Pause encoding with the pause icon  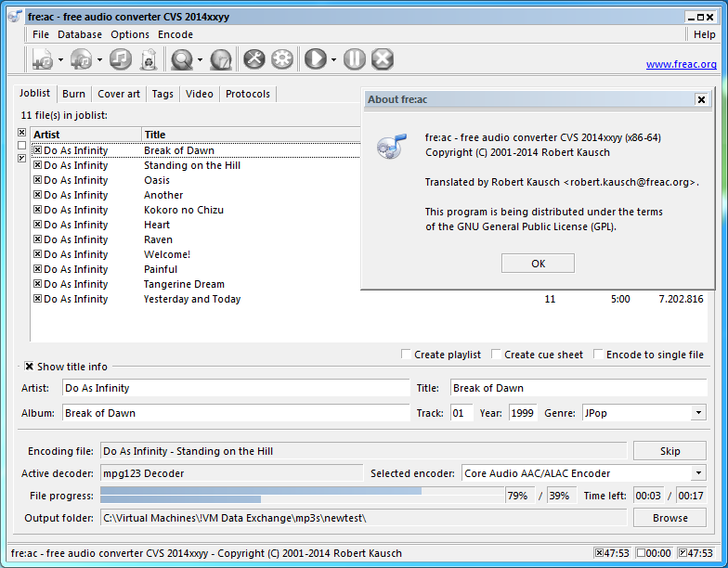tap(355, 59)
